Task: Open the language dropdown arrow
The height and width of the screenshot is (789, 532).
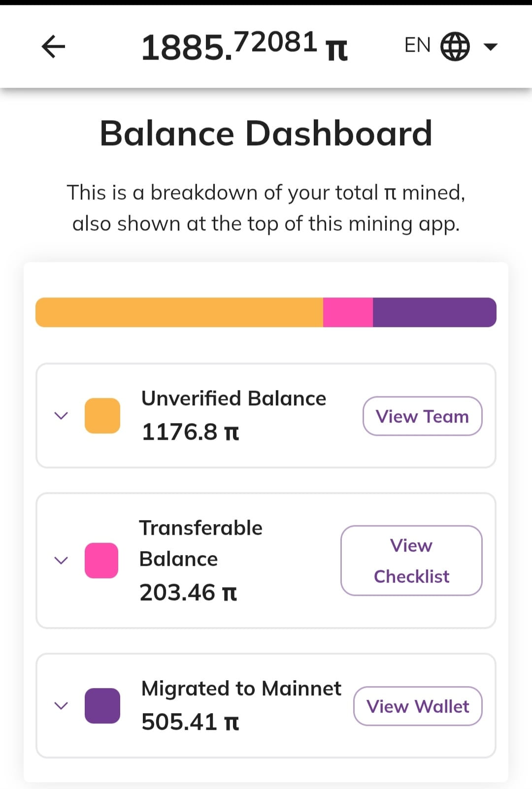Action: (x=490, y=47)
